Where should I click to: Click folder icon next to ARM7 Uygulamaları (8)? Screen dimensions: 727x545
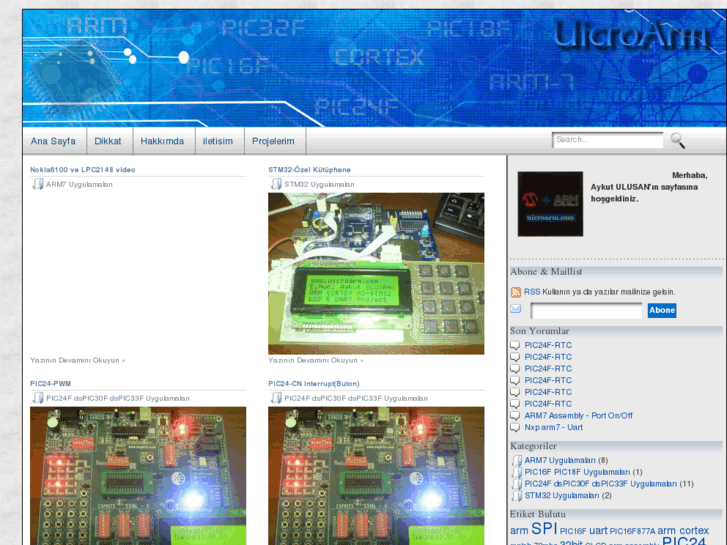pos(517,460)
